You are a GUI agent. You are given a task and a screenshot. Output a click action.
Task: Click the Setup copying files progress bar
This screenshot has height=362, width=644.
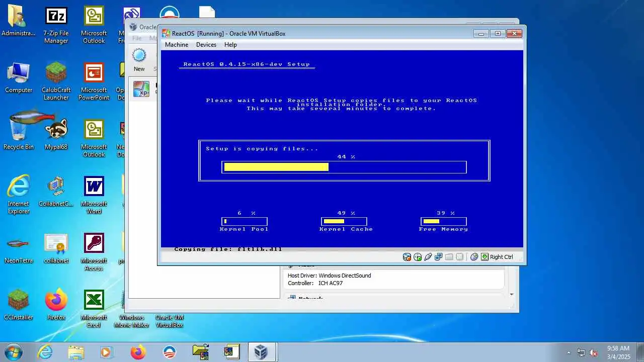coord(344,167)
